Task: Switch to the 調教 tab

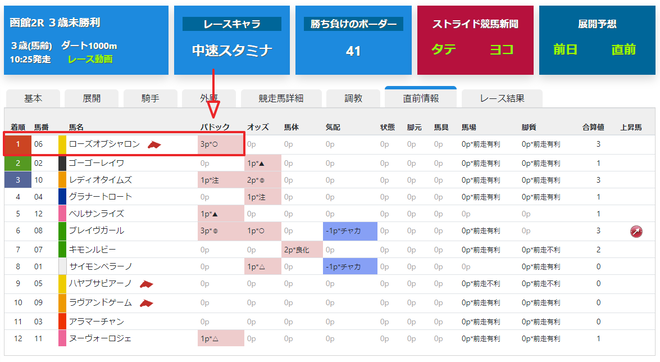Action: (x=353, y=98)
